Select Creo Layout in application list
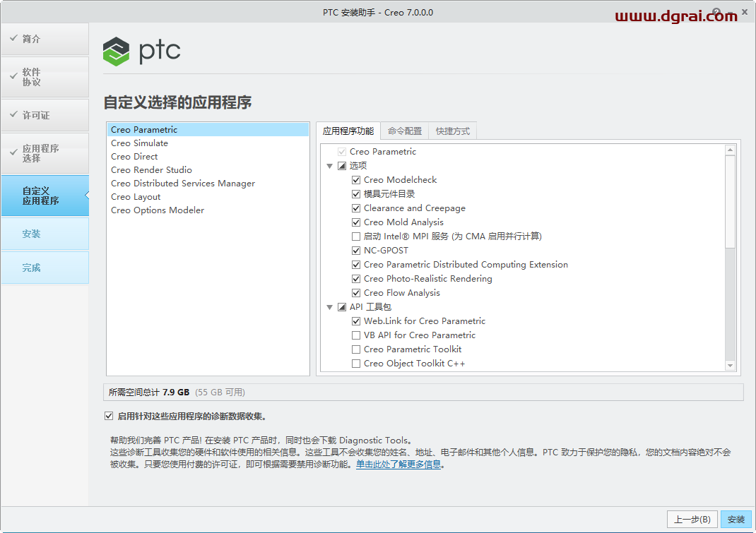The image size is (756, 533). 208,197
